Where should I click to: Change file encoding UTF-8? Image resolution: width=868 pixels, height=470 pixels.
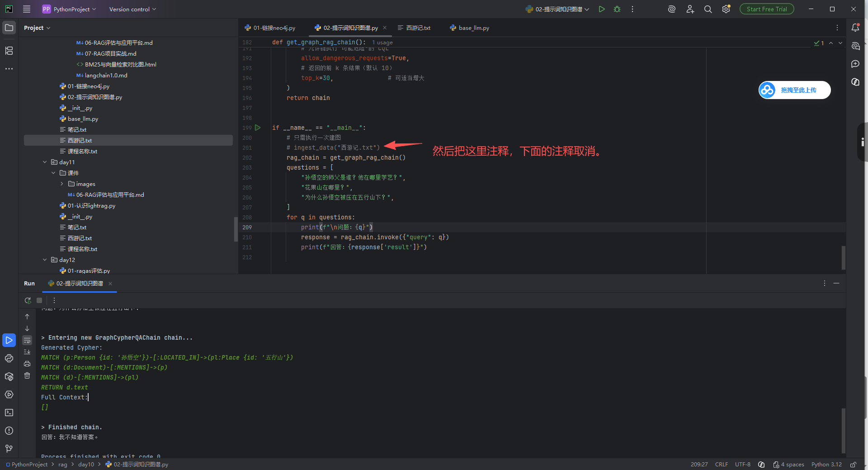(743, 465)
